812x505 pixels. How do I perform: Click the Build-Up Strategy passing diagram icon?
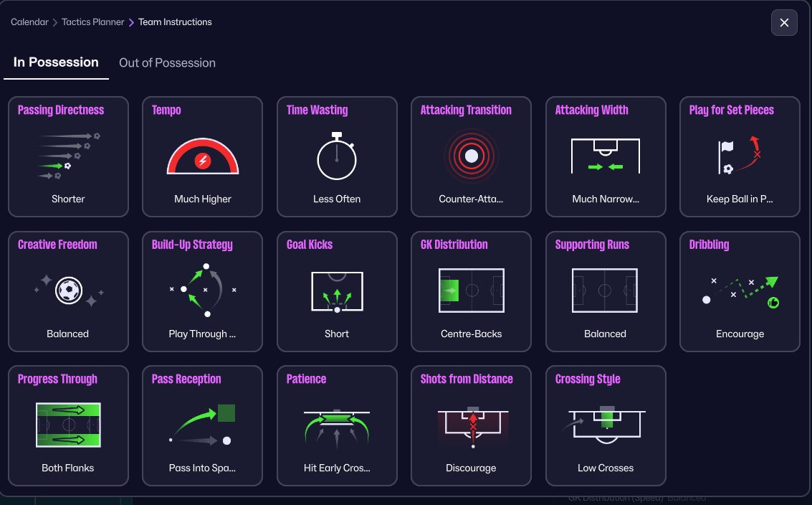click(203, 290)
